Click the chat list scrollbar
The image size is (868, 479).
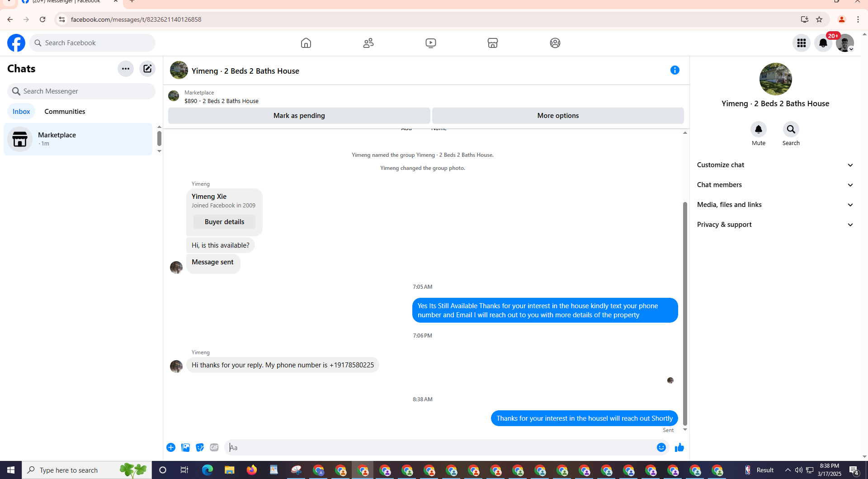(x=159, y=139)
